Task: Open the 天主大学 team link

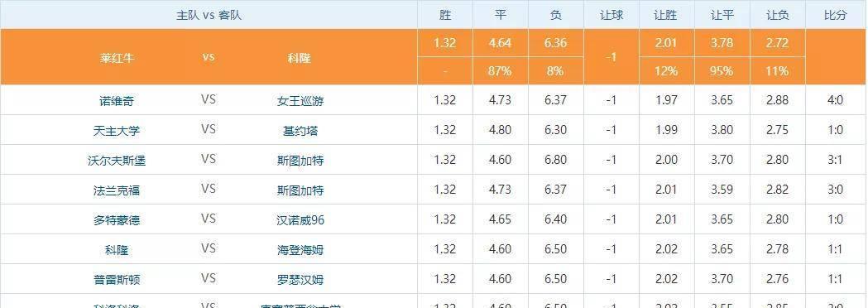Action: [x=117, y=131]
